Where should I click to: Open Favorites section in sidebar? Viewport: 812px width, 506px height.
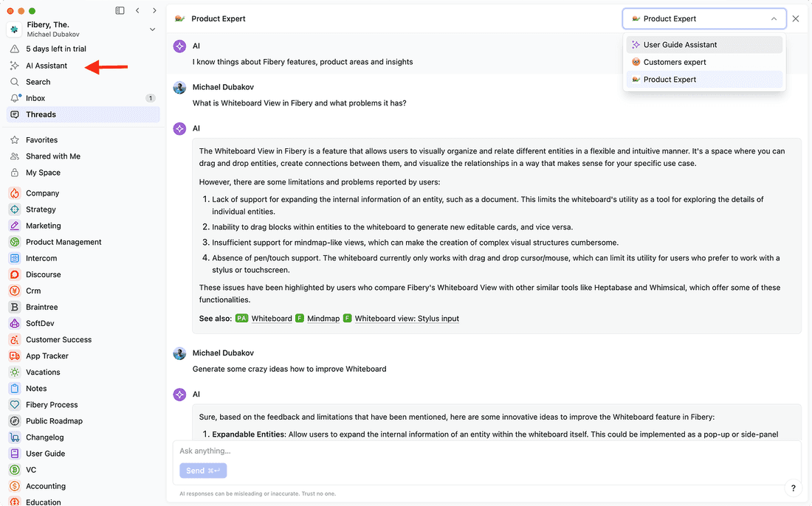(x=41, y=140)
